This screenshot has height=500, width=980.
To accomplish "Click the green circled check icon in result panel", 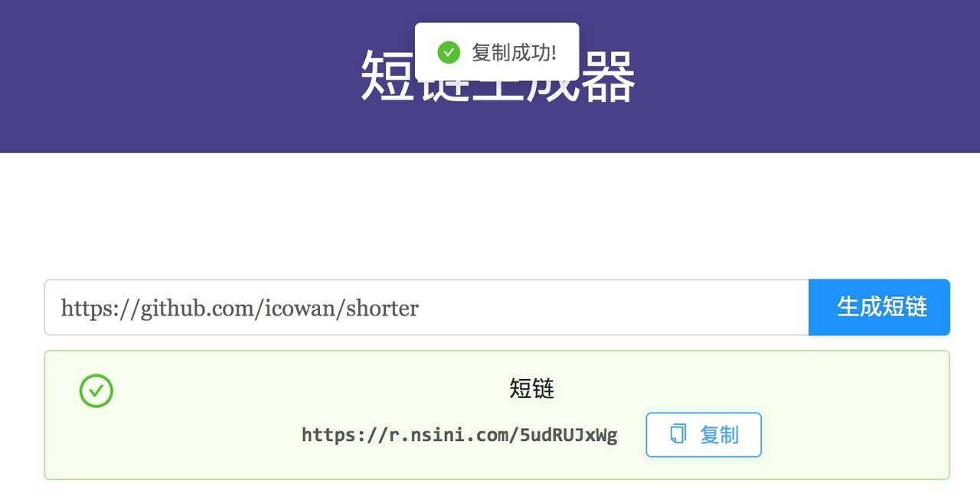I will click(96, 391).
